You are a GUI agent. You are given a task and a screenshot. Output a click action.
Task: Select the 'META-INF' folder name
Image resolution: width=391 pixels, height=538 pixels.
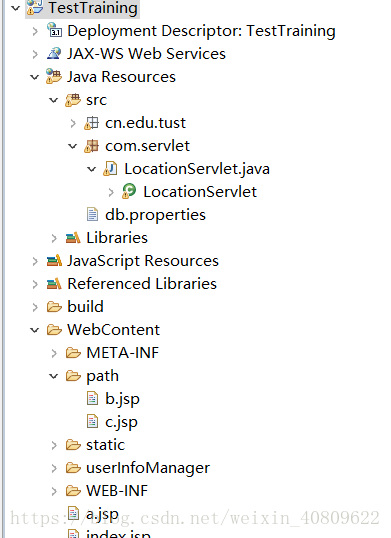(x=123, y=353)
